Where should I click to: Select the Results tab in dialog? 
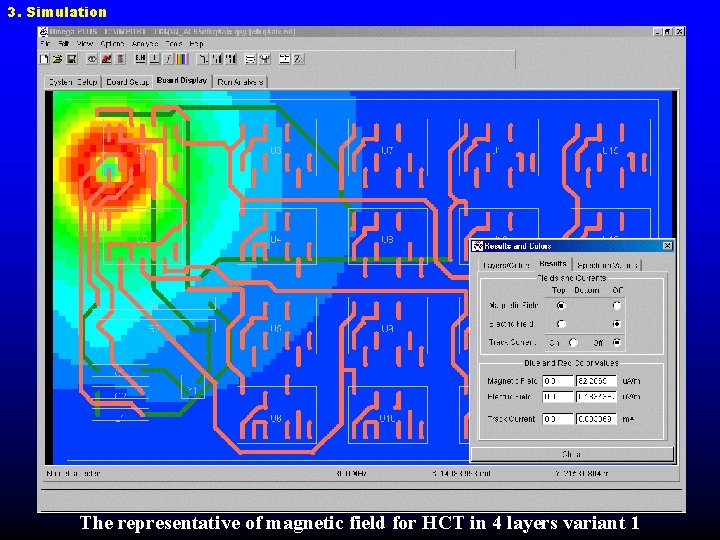click(x=552, y=264)
